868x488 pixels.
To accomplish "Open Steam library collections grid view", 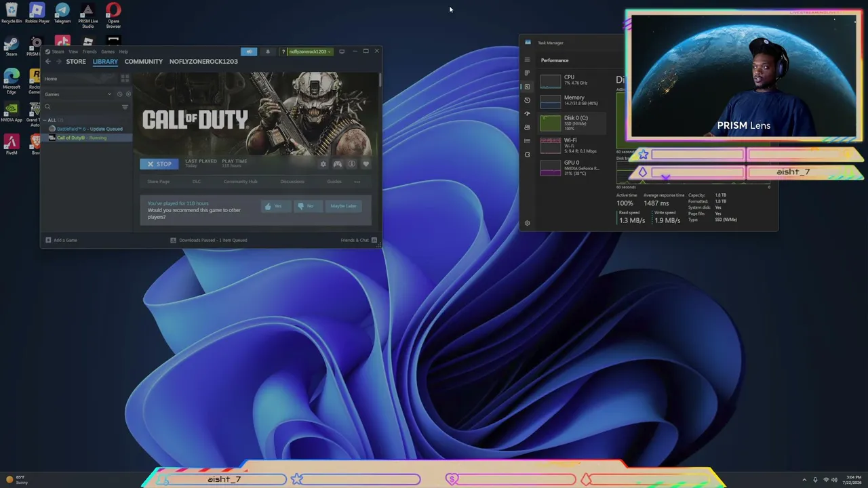I will 125,79.
